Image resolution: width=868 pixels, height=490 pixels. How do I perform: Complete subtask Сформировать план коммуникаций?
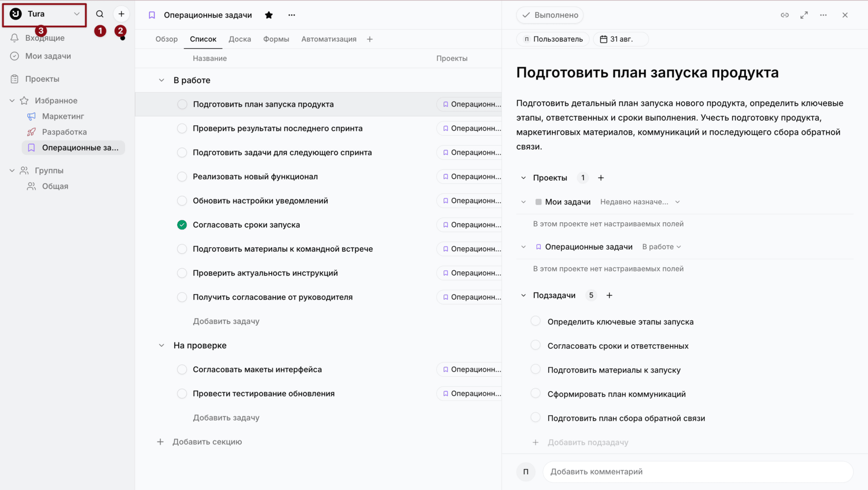click(536, 393)
